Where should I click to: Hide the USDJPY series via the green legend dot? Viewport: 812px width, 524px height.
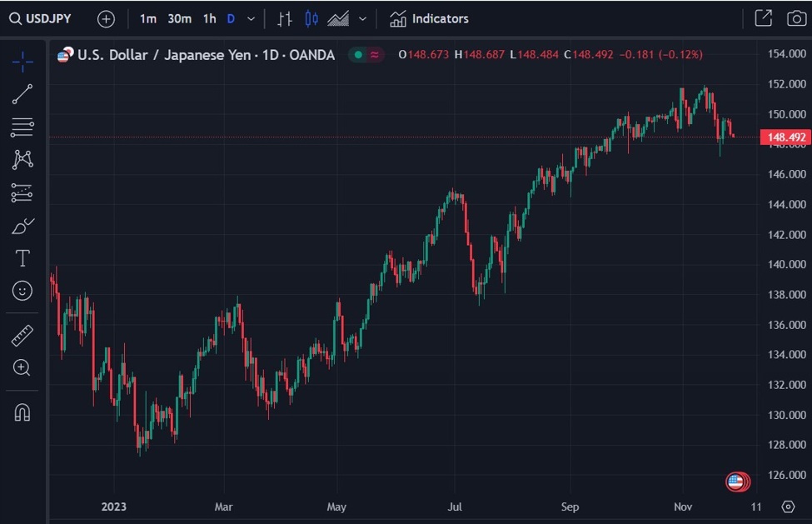coord(356,54)
